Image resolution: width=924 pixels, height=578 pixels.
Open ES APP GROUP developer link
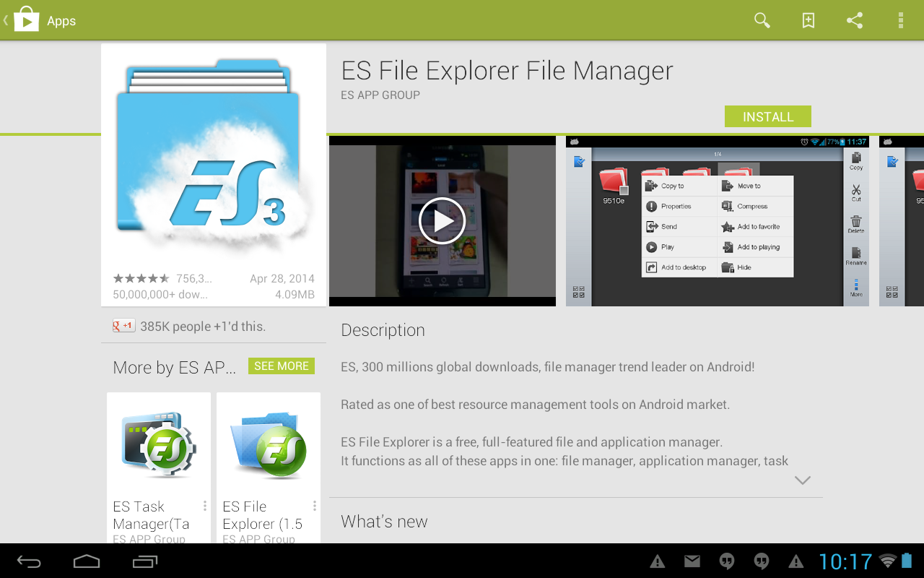(x=380, y=95)
